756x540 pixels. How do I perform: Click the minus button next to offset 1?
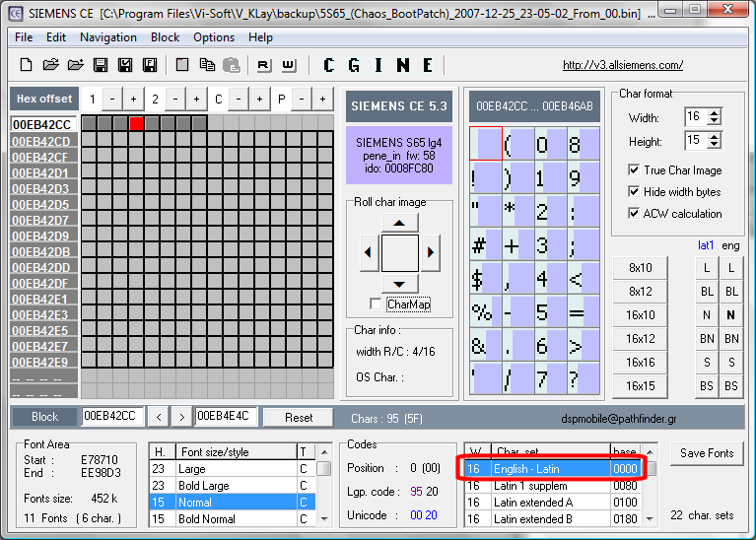click(111, 100)
